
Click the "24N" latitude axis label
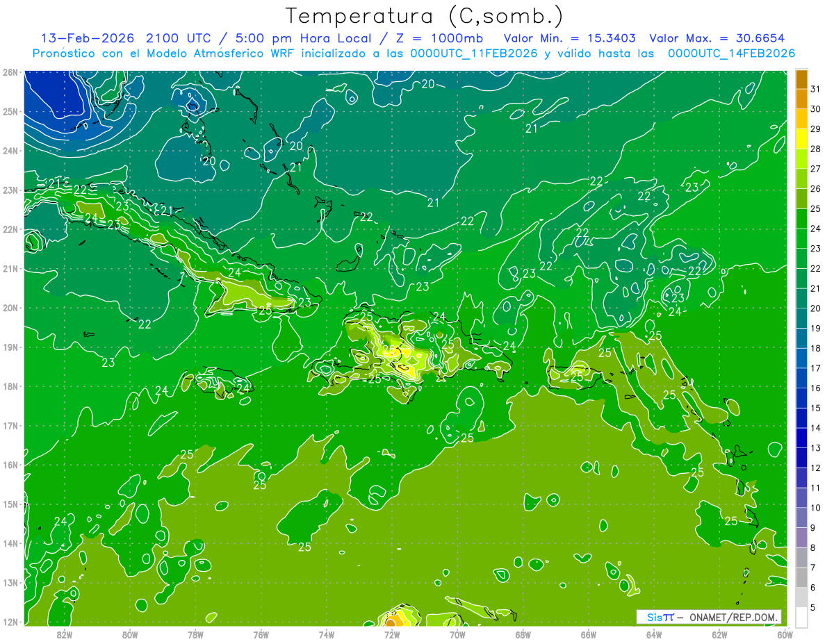tap(10, 151)
